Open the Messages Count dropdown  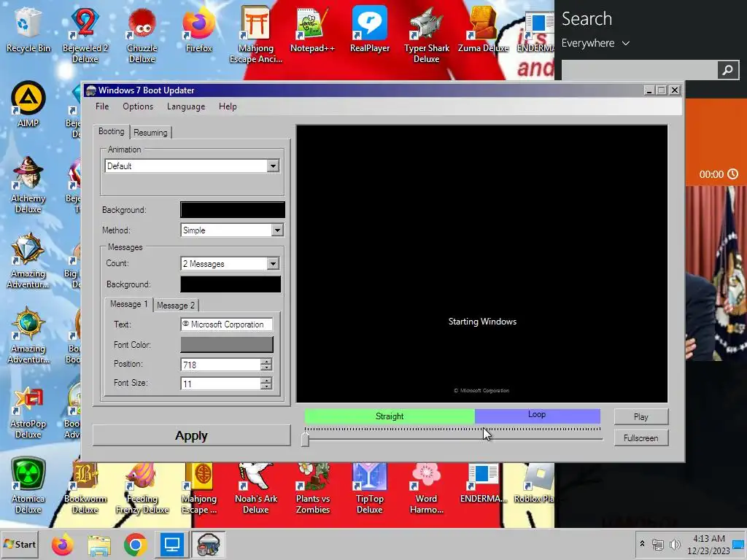(273, 264)
